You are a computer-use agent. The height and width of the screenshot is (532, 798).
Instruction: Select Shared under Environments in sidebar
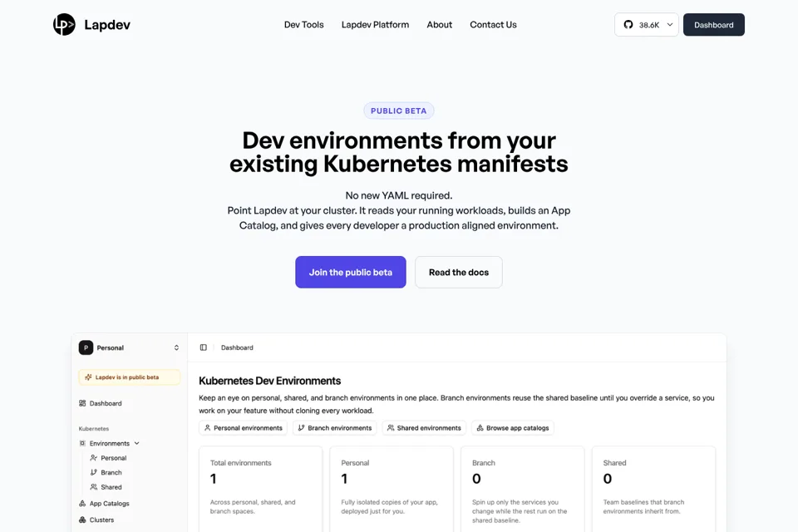coord(111,487)
